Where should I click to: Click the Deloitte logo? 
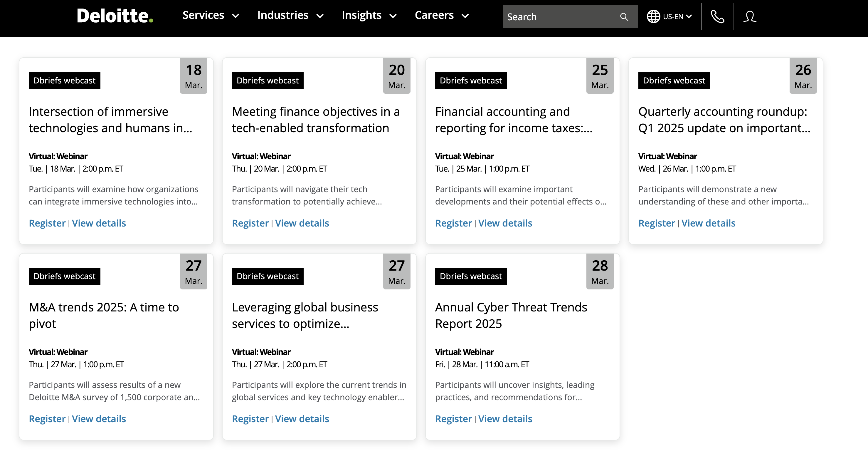tap(115, 16)
